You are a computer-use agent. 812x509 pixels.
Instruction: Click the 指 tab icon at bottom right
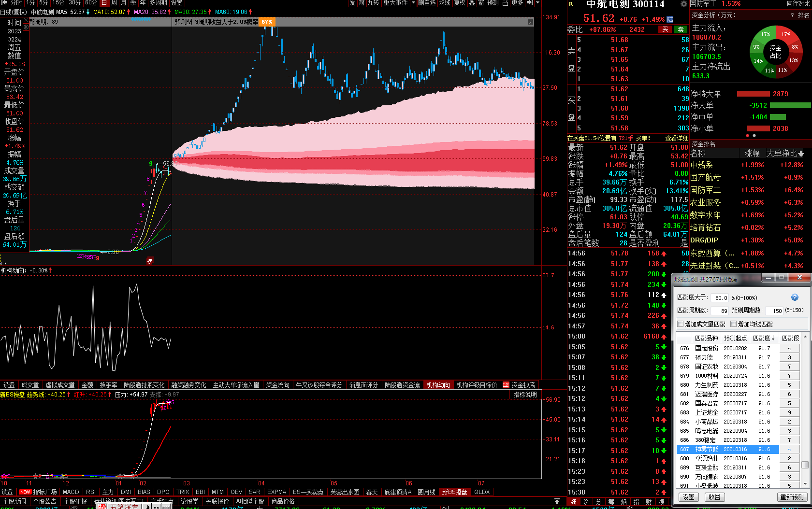636,502
